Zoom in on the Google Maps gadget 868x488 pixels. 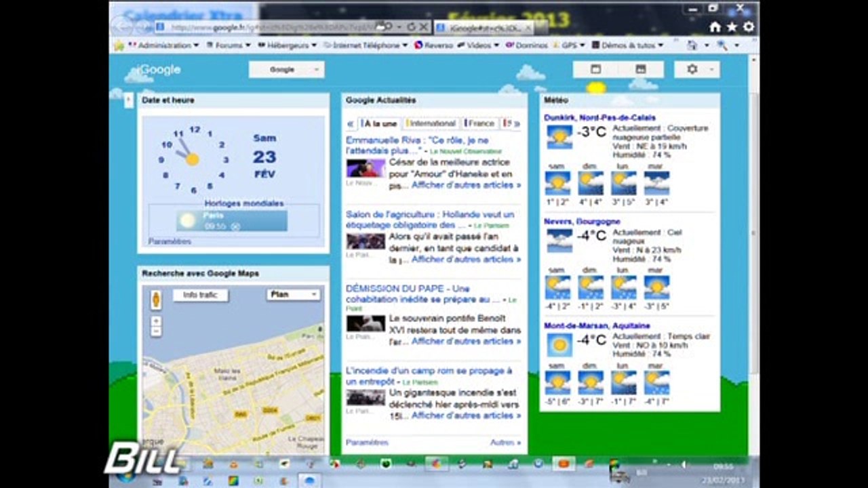point(156,321)
